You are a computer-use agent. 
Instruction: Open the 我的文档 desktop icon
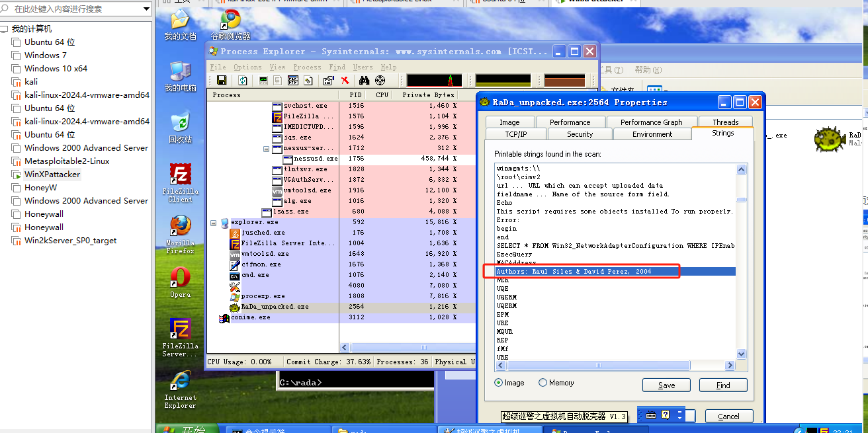point(180,25)
